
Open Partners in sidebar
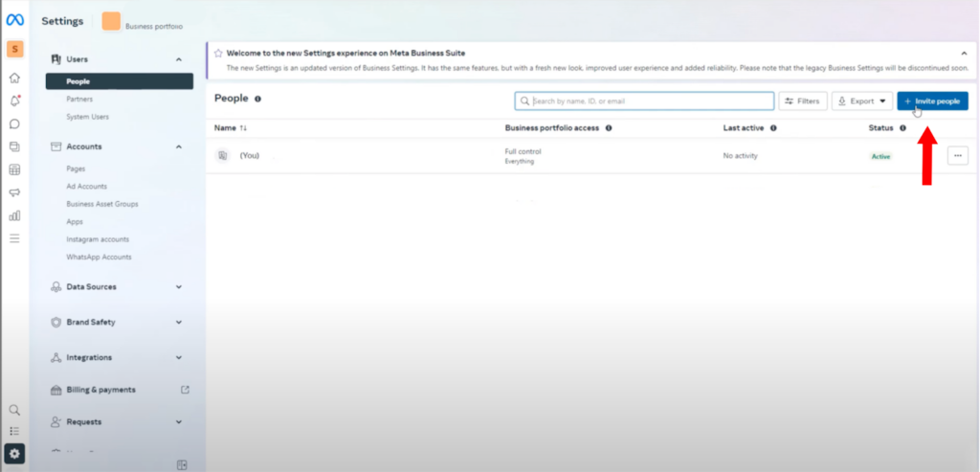pyautogui.click(x=79, y=99)
